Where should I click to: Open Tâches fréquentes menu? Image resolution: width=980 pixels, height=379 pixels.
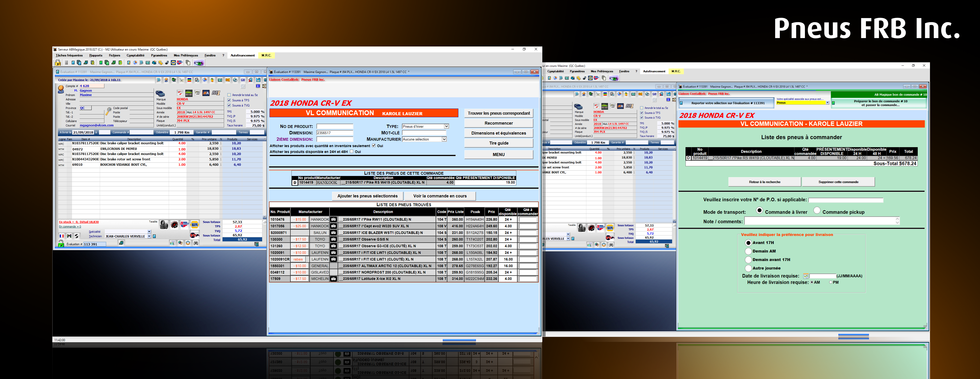tap(69, 56)
